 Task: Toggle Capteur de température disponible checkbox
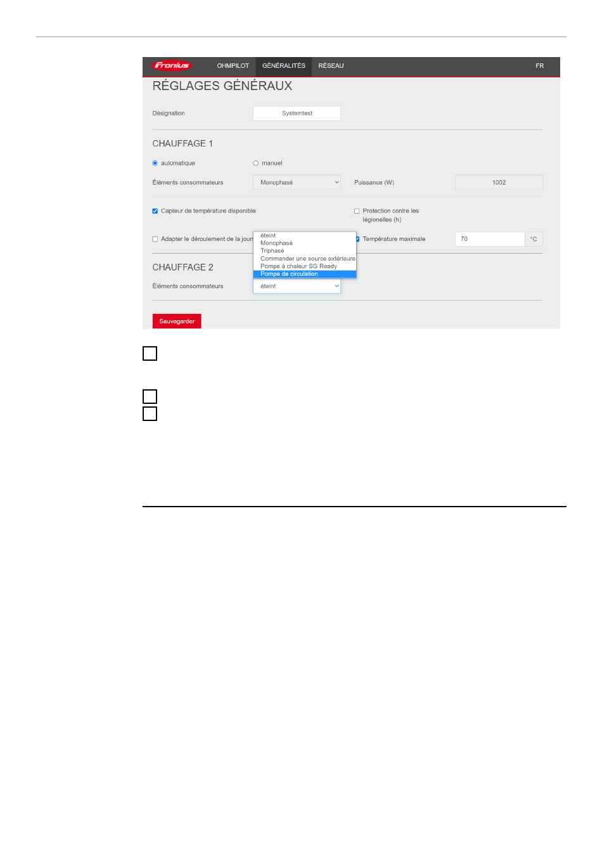[x=155, y=211]
